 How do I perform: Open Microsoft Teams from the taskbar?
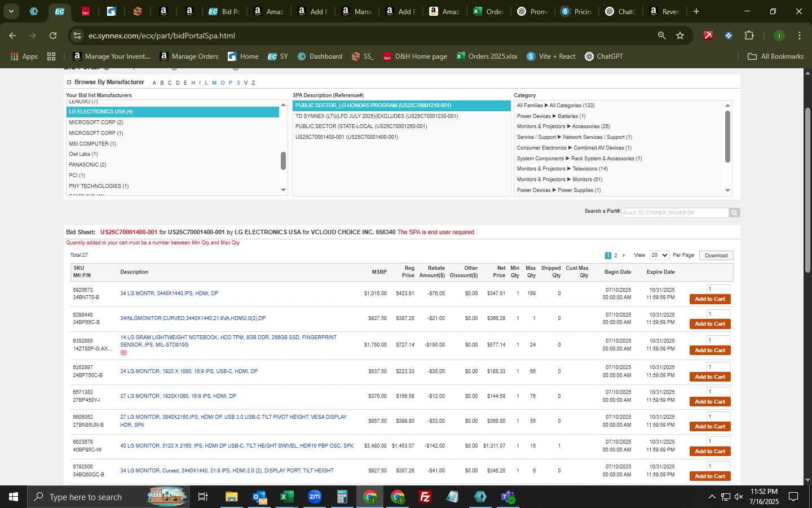(508, 497)
